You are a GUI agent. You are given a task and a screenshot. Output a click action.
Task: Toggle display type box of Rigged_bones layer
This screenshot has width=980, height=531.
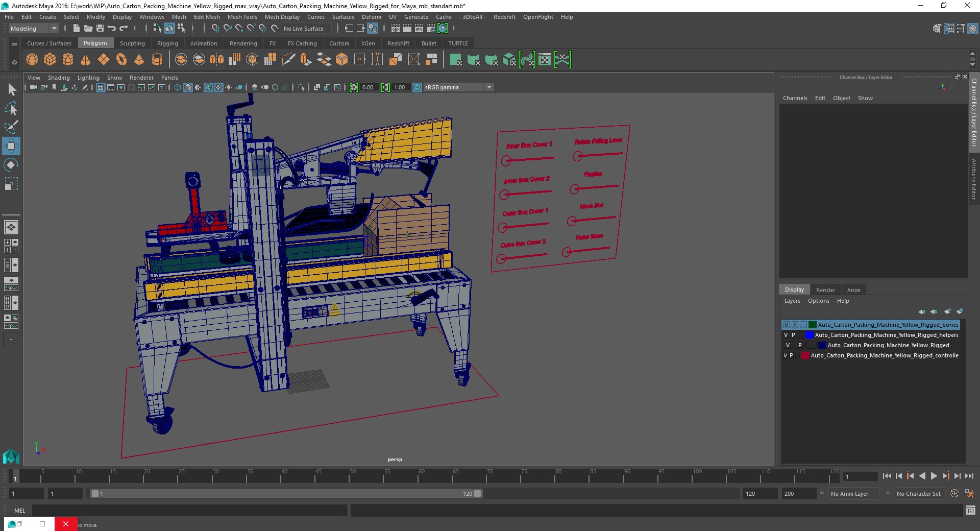coord(803,325)
